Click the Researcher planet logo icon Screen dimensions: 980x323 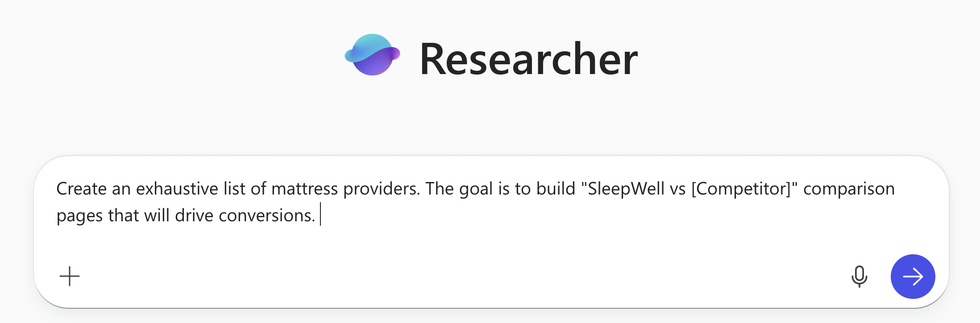pos(372,55)
